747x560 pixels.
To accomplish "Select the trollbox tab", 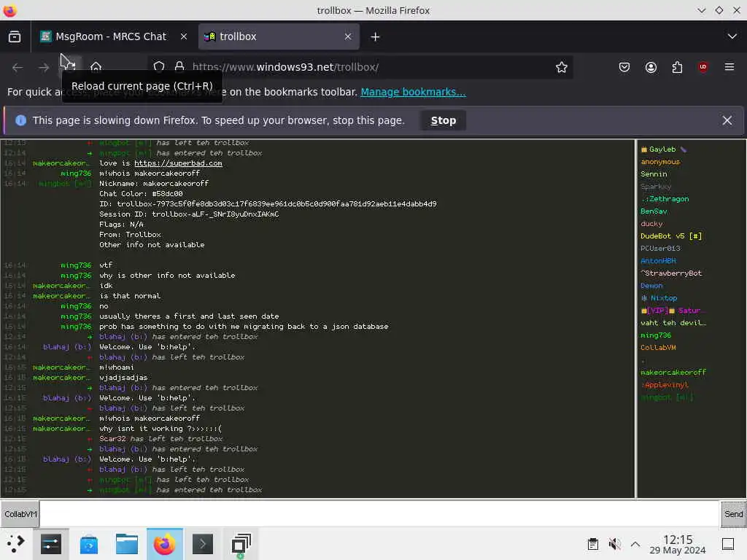I will [279, 36].
